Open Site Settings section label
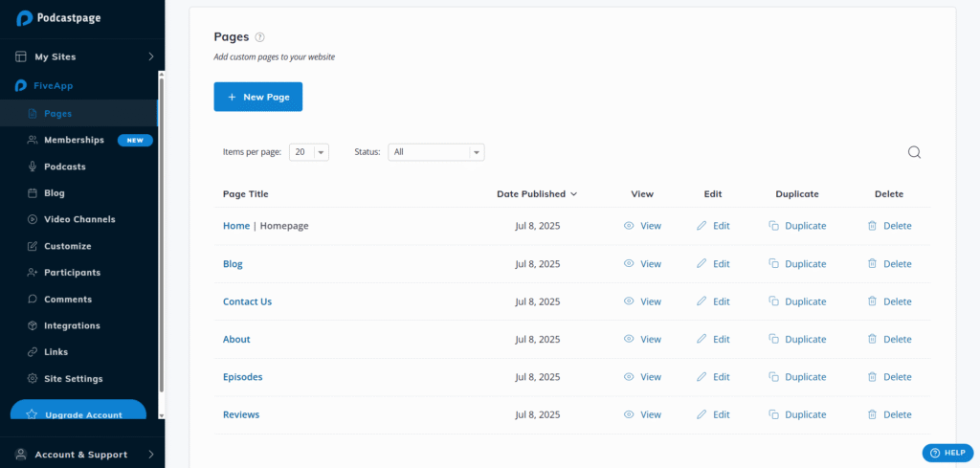The height and width of the screenshot is (468, 980). [74, 379]
